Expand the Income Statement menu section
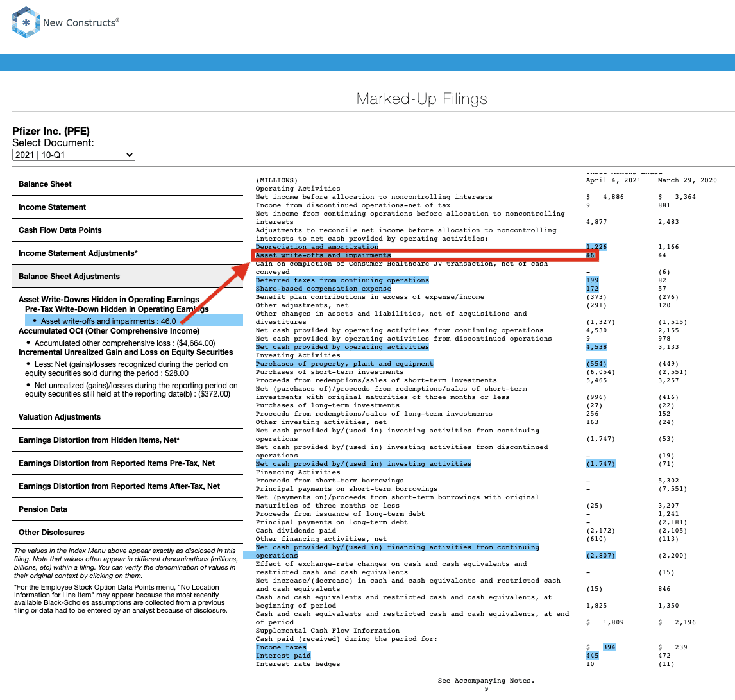The width and height of the screenshot is (735, 700). 128,207
